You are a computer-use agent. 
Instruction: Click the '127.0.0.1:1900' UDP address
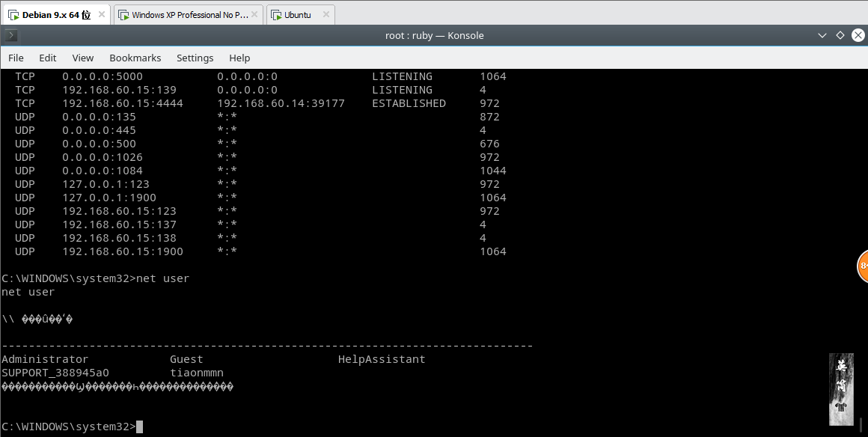point(109,198)
